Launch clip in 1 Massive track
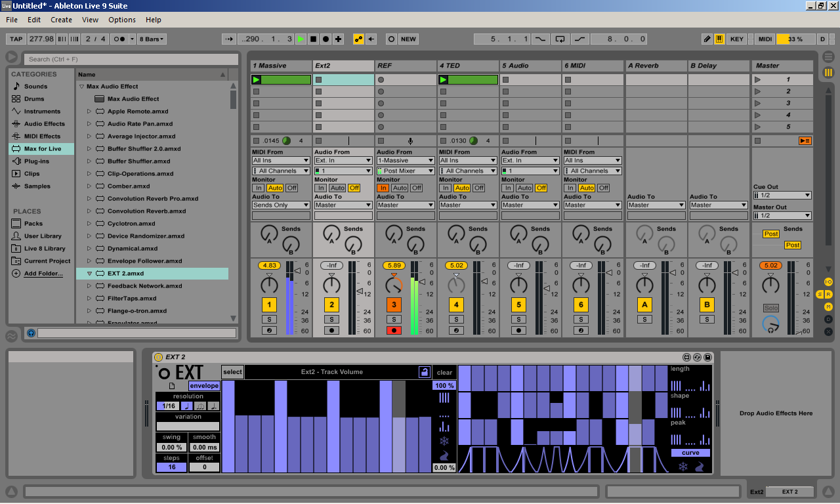This screenshot has height=504, width=840. [x=257, y=80]
